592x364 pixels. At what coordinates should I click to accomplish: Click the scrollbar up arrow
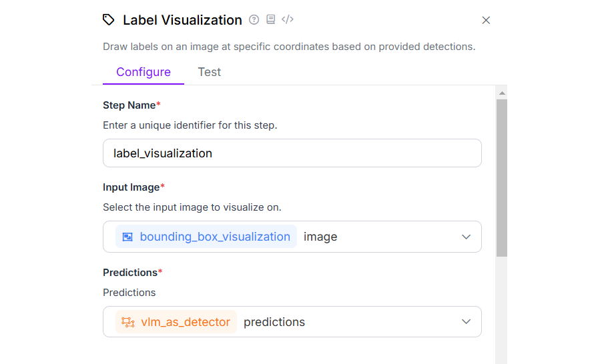point(502,93)
